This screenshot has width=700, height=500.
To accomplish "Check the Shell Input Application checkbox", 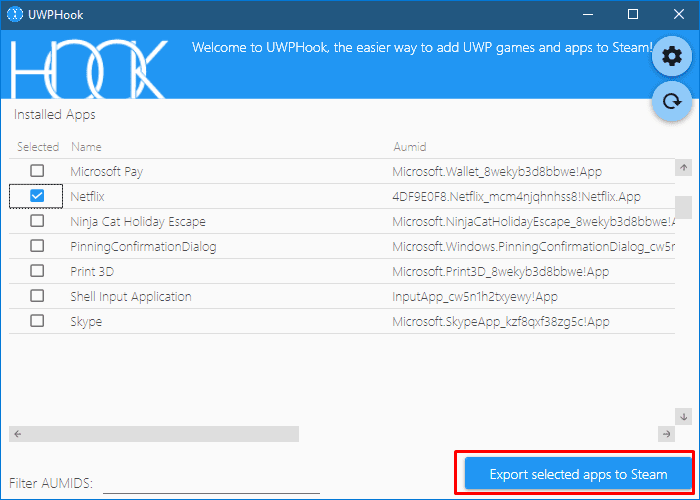I will (x=37, y=296).
